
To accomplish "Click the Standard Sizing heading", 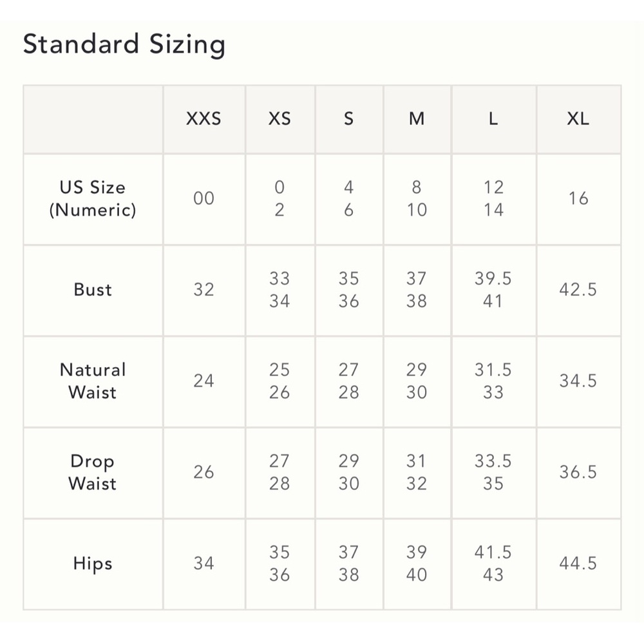I will [x=124, y=45].
